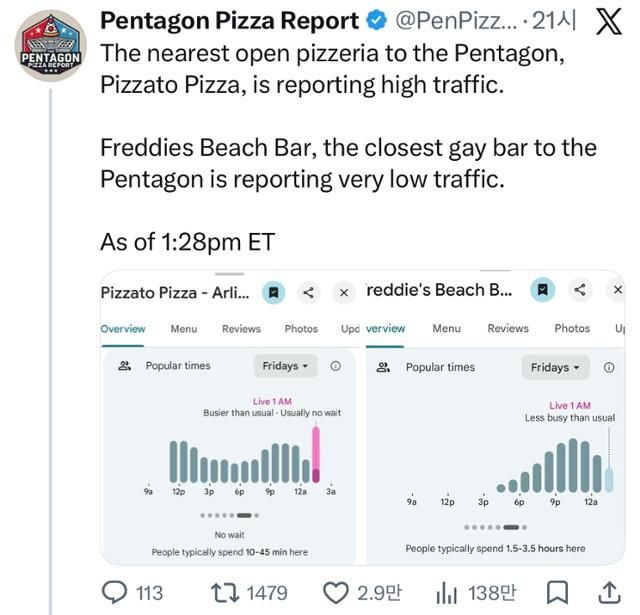Click the reply comment icon
The height and width of the screenshot is (615, 640).
point(117,593)
